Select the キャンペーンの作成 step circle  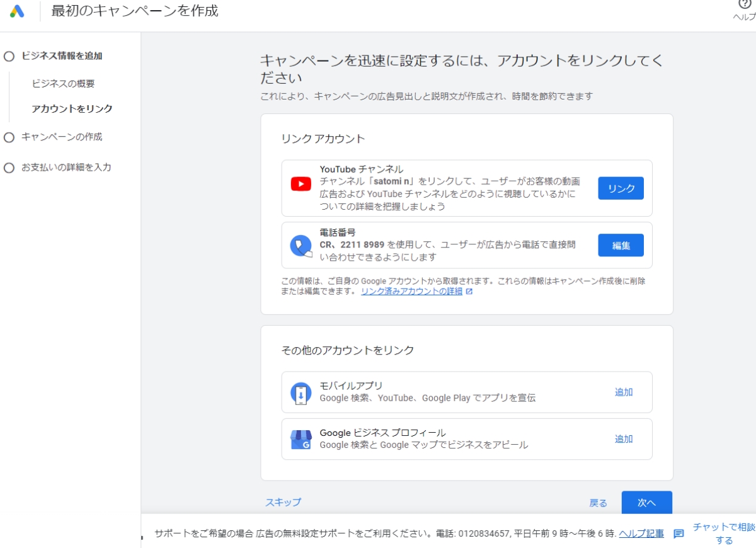pos(9,137)
